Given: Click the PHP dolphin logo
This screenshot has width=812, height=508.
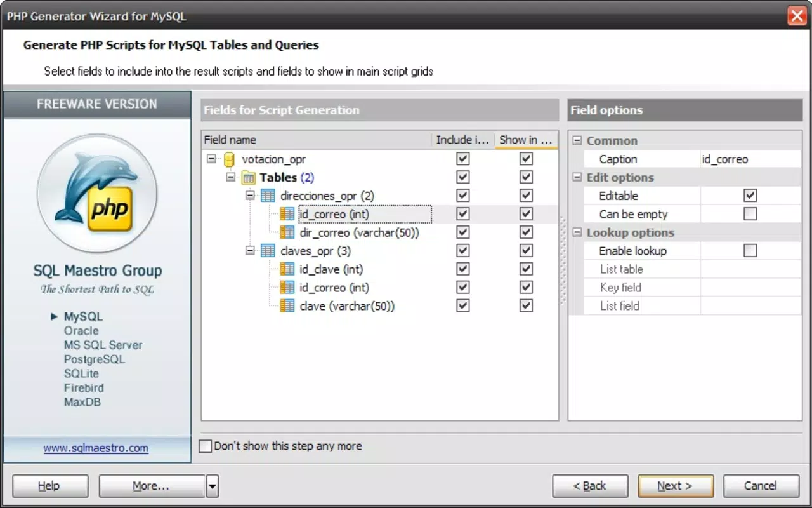Looking at the screenshot, I should (97, 194).
